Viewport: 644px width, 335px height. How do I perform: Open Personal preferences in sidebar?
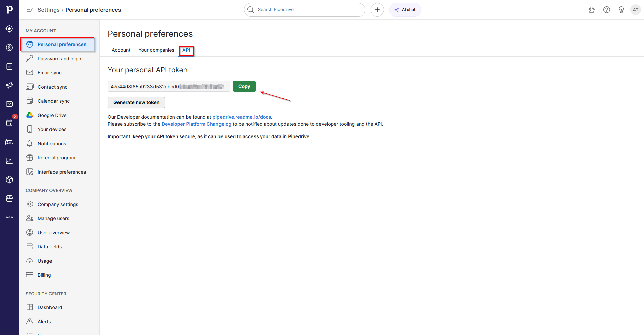point(57,44)
